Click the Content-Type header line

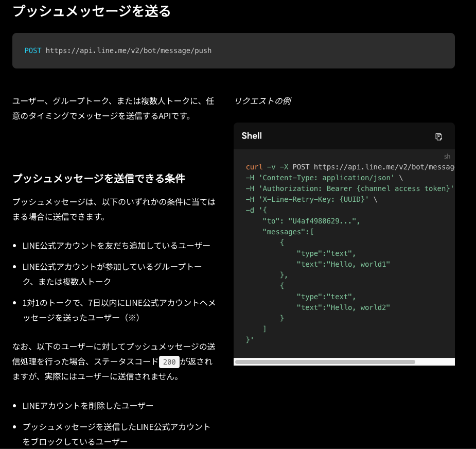(x=324, y=178)
